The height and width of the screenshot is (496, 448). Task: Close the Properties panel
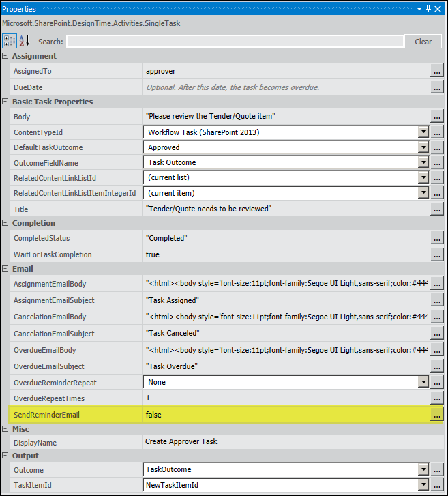click(438, 9)
